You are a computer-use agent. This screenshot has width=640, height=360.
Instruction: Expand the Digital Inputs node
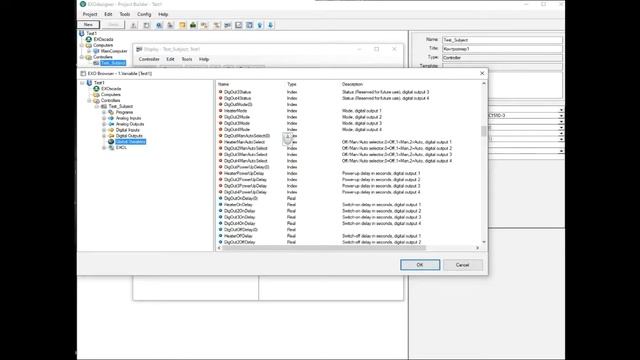(104, 130)
